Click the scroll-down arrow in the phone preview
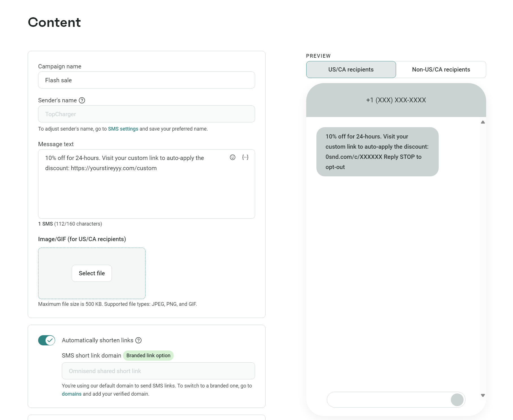The width and height of the screenshot is (513, 420). tap(482, 396)
